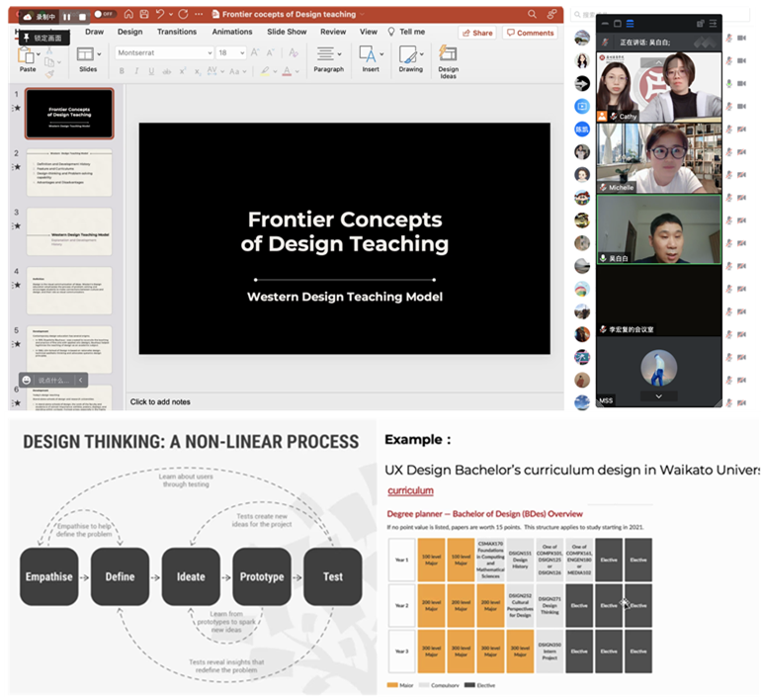The image size is (761, 700).
Task: Stop the screen recording
Action: tap(82, 16)
